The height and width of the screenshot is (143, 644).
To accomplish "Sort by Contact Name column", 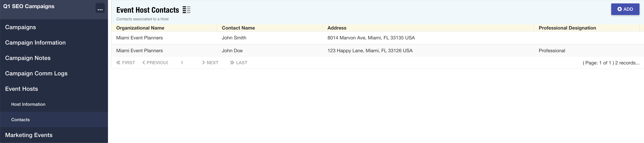I will (x=238, y=28).
